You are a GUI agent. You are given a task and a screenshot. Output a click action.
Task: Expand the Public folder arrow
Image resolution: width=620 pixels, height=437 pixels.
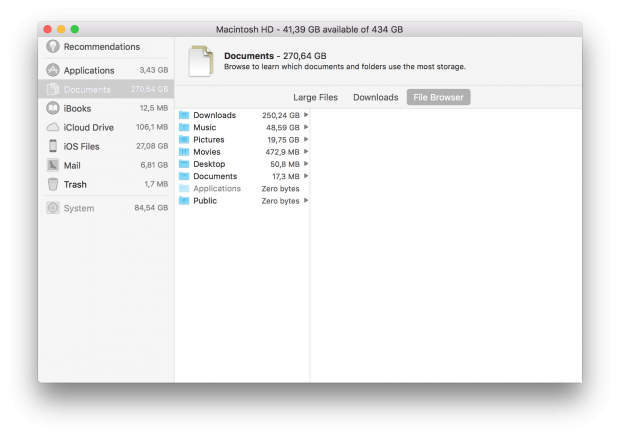[x=306, y=201]
